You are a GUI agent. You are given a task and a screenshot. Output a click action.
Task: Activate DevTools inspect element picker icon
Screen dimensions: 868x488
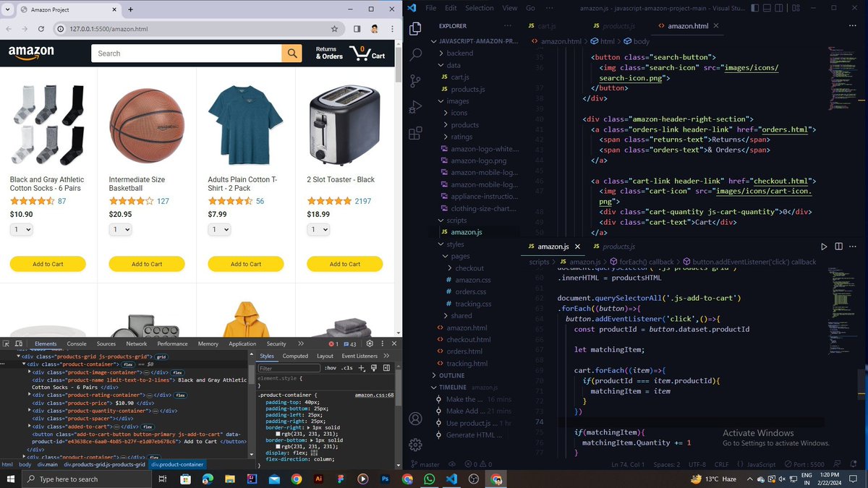click(7, 344)
